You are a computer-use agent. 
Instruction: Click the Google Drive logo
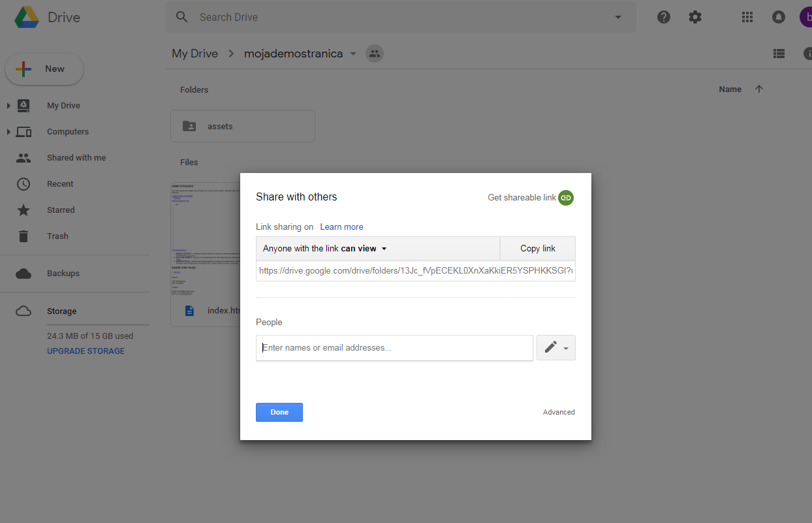click(27, 18)
